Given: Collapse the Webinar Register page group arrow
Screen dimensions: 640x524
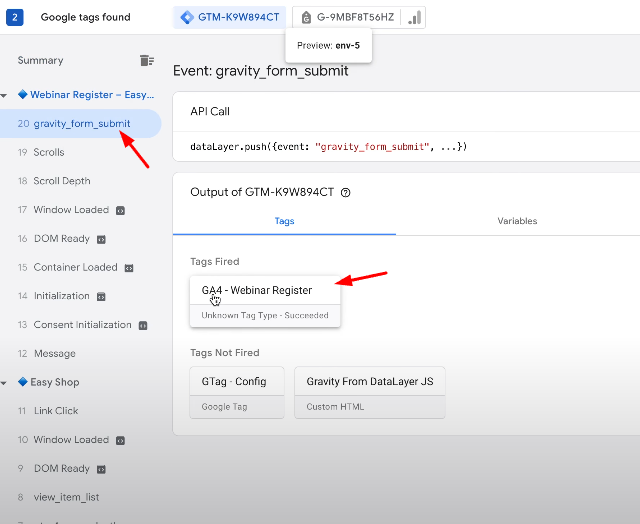Looking at the screenshot, I should pyautogui.click(x=4, y=96).
